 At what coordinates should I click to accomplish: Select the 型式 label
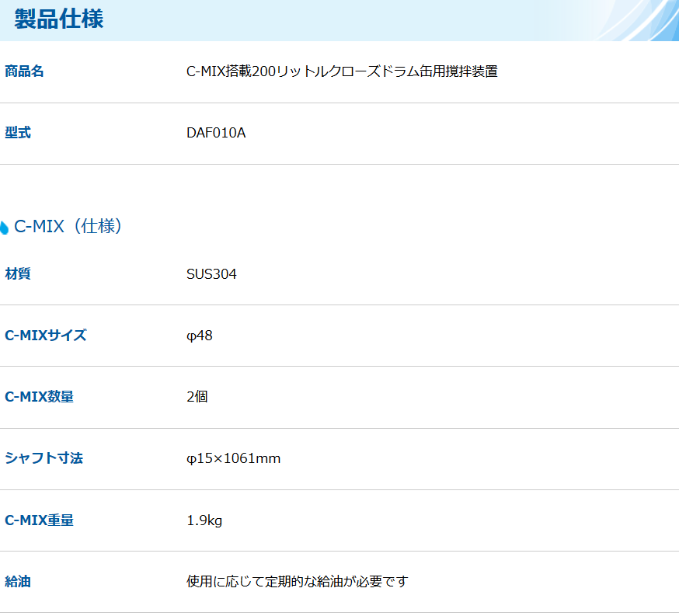[18, 133]
